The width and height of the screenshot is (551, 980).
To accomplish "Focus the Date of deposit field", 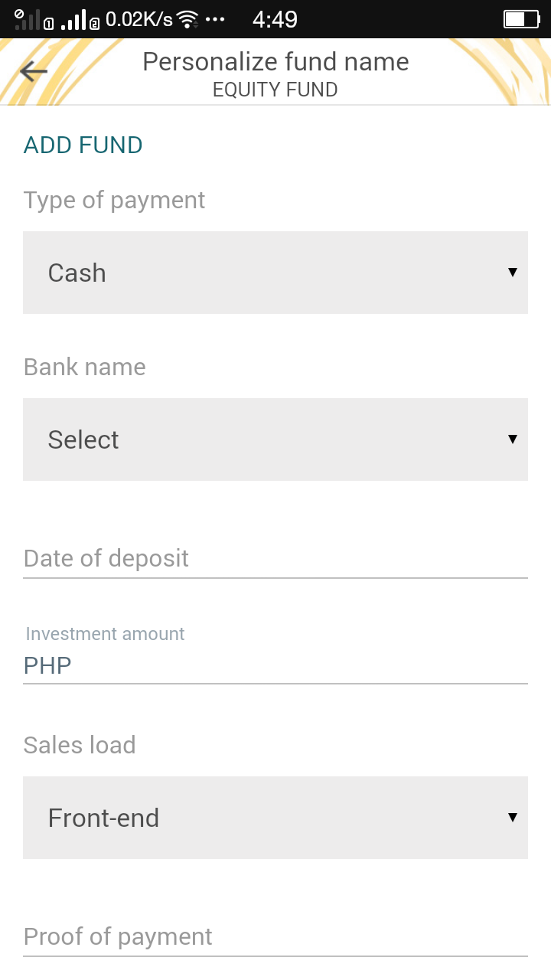I will click(275, 559).
